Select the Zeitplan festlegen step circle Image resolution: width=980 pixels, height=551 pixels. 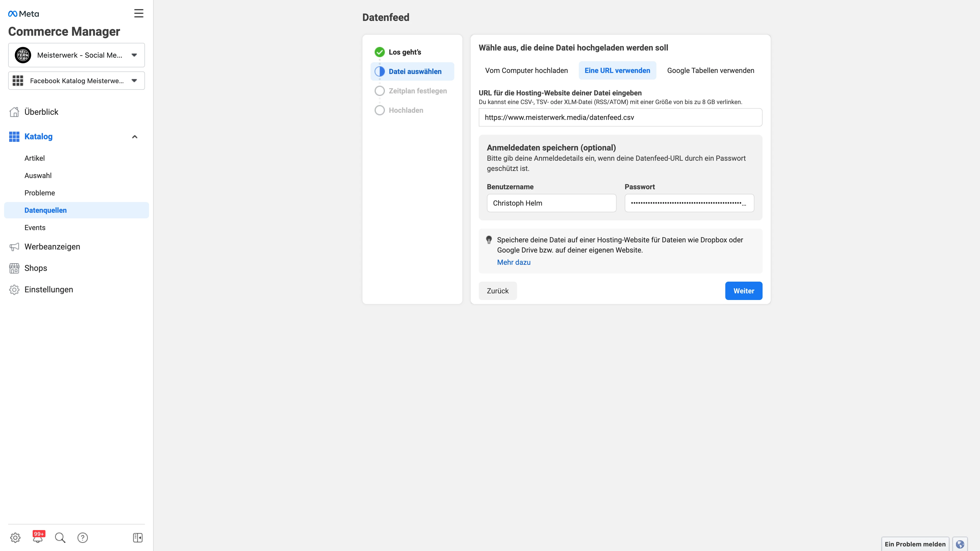[379, 91]
